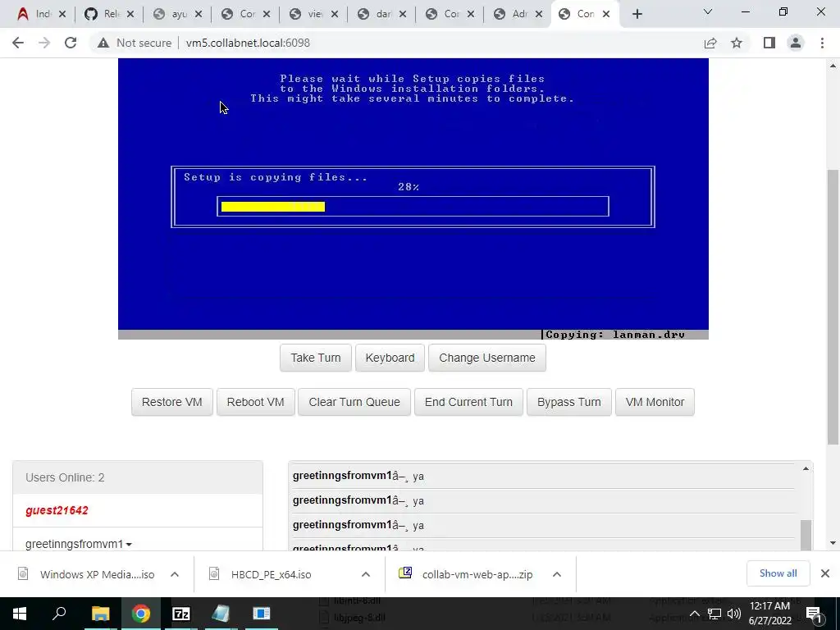The image size is (840, 630).
Task: Click the Not secure warning icon
Action: [103, 43]
